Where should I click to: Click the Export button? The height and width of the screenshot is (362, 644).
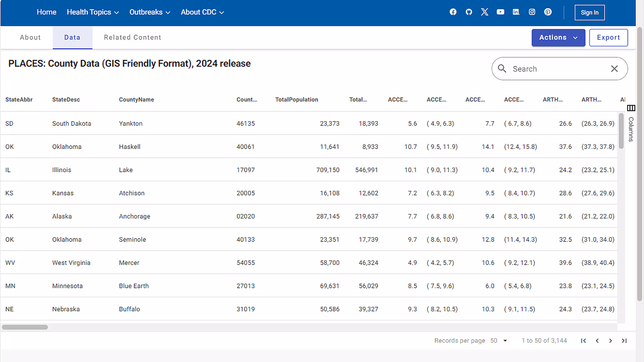[608, 37]
